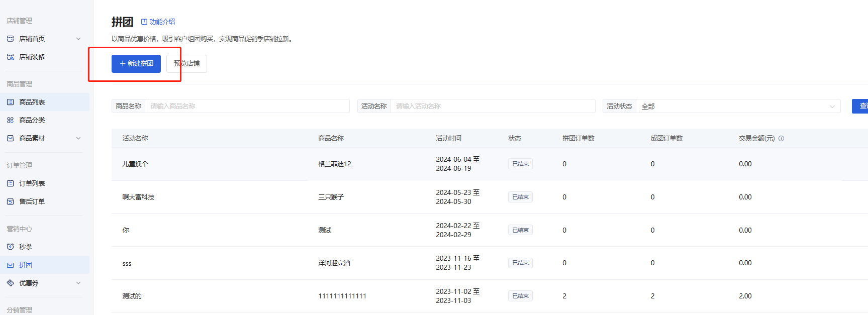Click the 优惠券 coupon tag icon
868x315 pixels.
point(10,283)
